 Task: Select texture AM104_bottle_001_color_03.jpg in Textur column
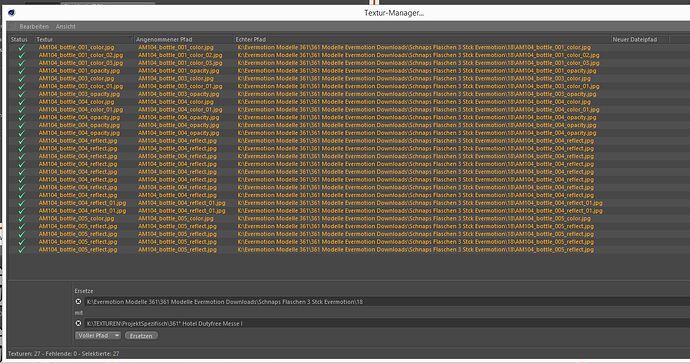pyautogui.click(x=81, y=63)
